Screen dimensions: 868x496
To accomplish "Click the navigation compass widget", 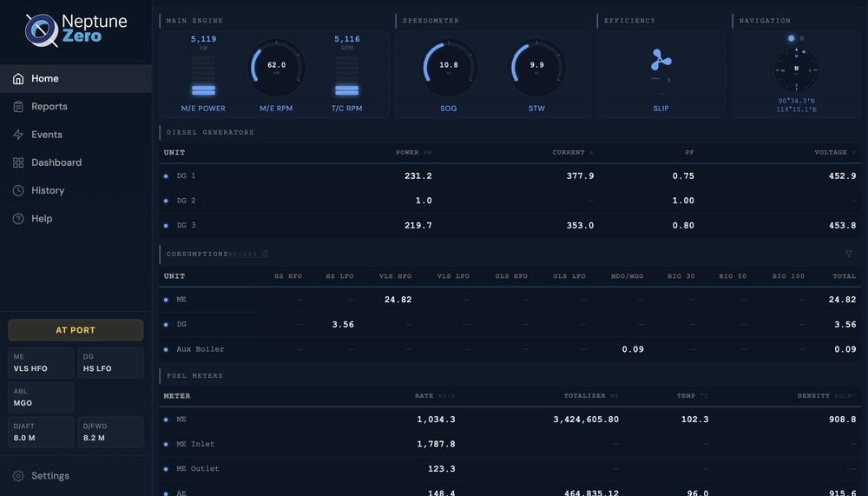I will point(796,69).
